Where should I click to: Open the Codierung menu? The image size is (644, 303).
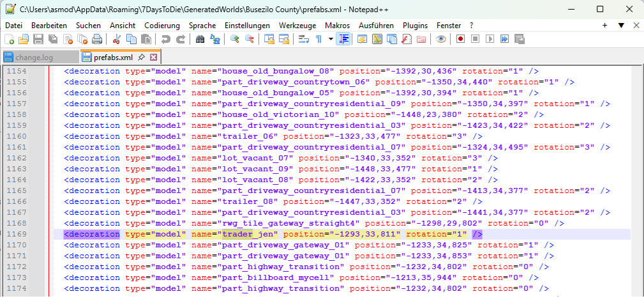[x=162, y=25]
